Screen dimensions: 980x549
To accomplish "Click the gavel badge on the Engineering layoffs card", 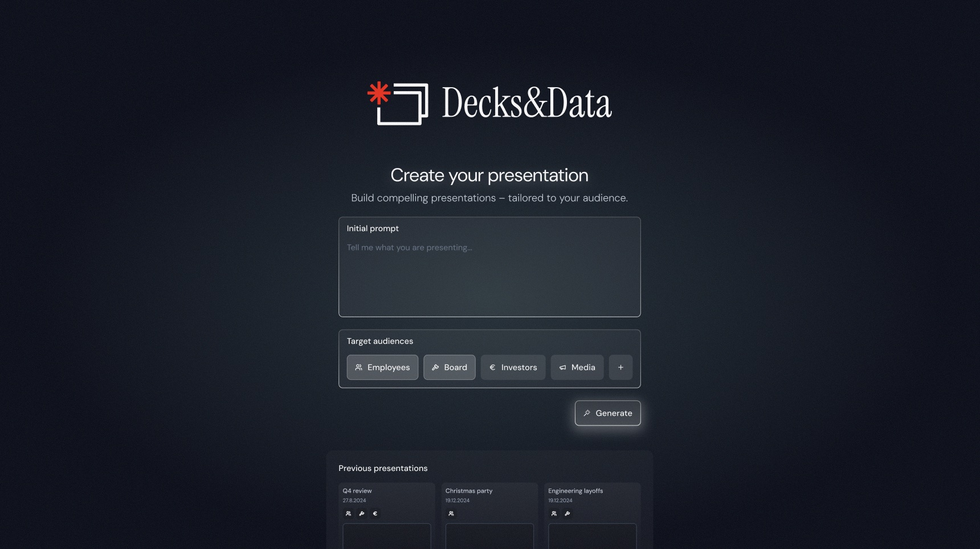I will (x=567, y=514).
